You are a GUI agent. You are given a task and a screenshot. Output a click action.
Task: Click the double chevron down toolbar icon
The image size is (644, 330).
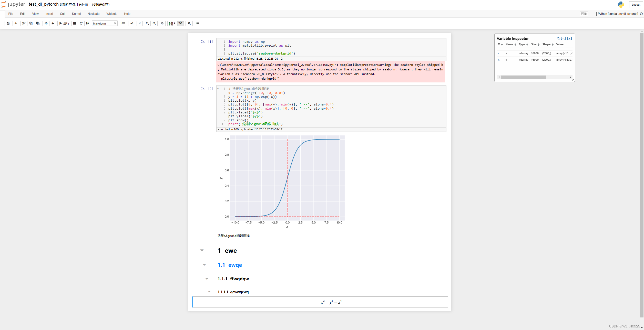point(140,23)
